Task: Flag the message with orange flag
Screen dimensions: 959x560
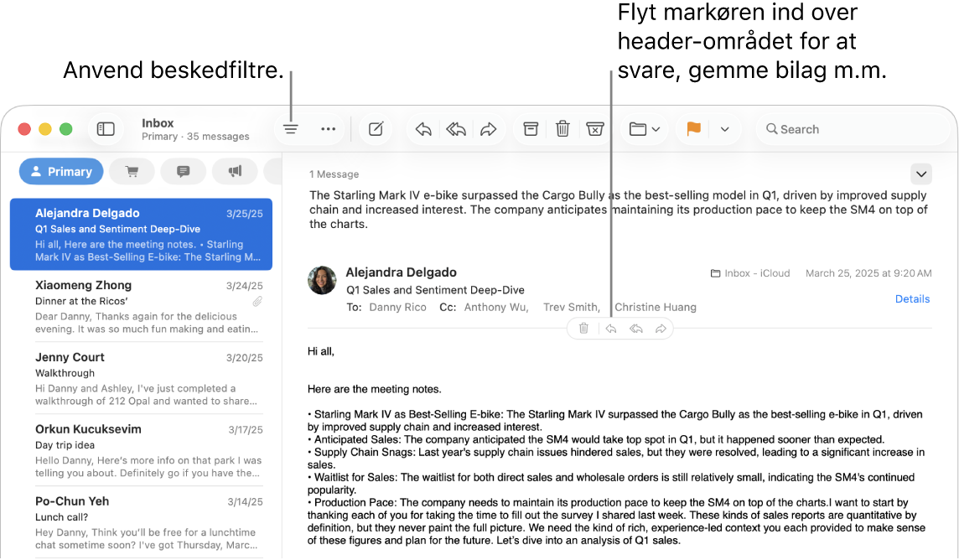Action: coord(693,129)
